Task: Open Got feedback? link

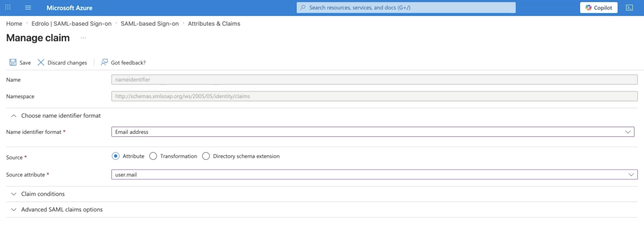Action: tap(128, 63)
